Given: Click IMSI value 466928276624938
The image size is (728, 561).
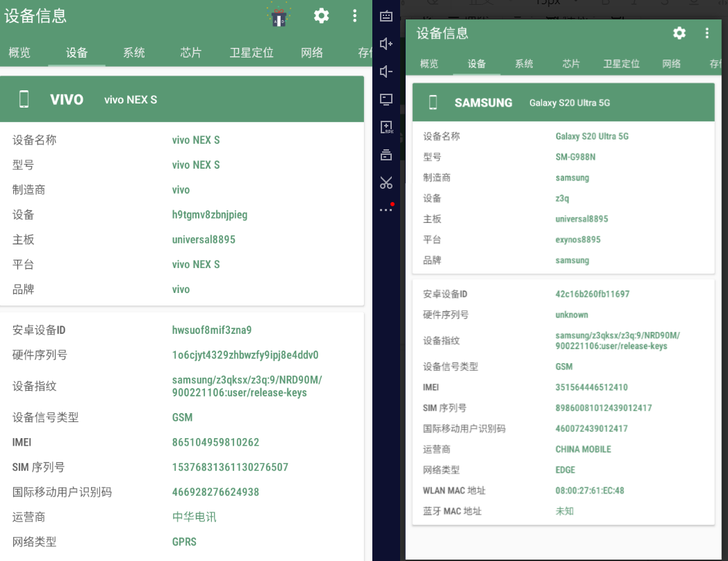Looking at the screenshot, I should pyautogui.click(x=215, y=492).
